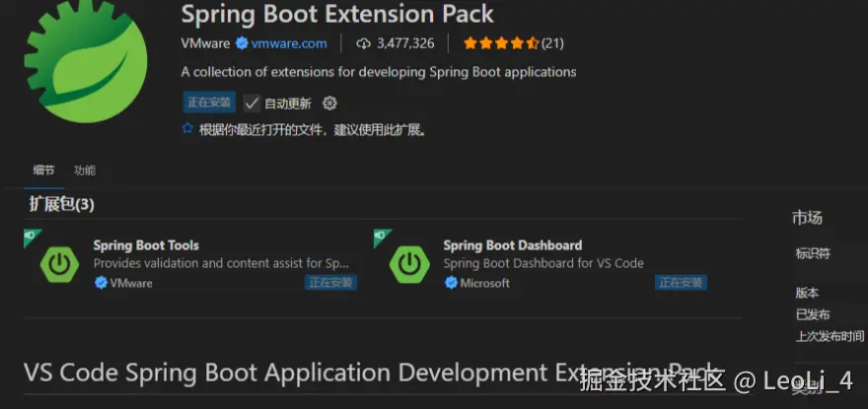Image resolution: width=868 pixels, height=409 pixels.
Task: Toggle the 自动更新 checkbox
Action: (x=252, y=102)
